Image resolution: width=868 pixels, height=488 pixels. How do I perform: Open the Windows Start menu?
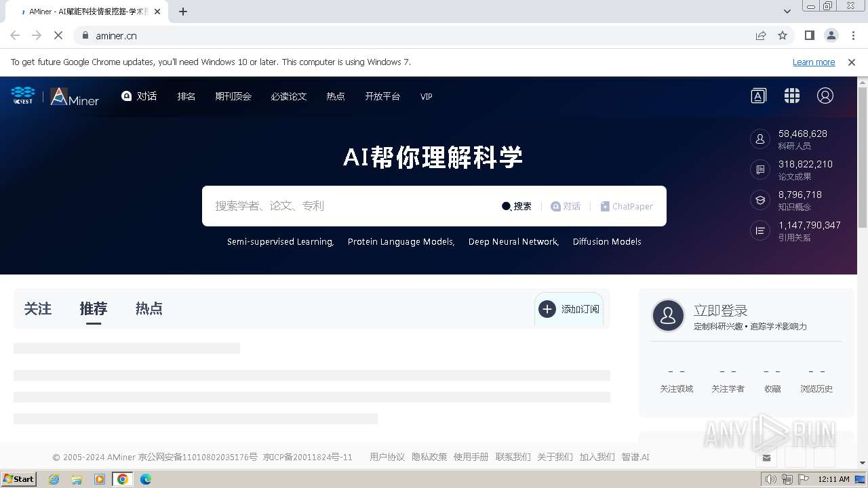18,479
